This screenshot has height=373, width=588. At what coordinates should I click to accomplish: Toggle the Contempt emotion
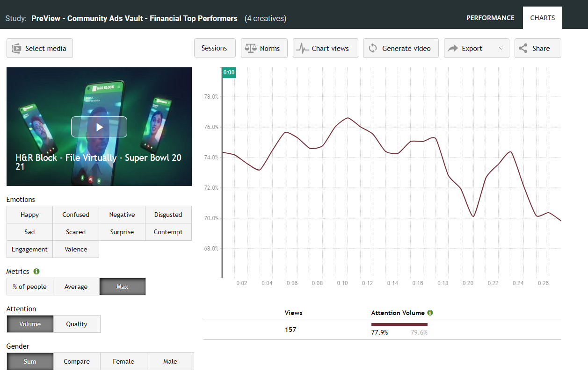[x=168, y=232]
